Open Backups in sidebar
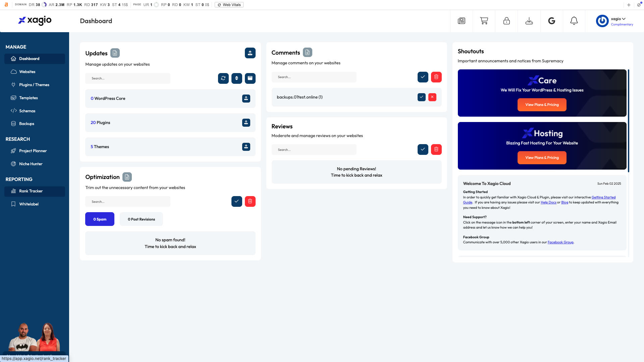644x362 pixels. coord(35,124)
